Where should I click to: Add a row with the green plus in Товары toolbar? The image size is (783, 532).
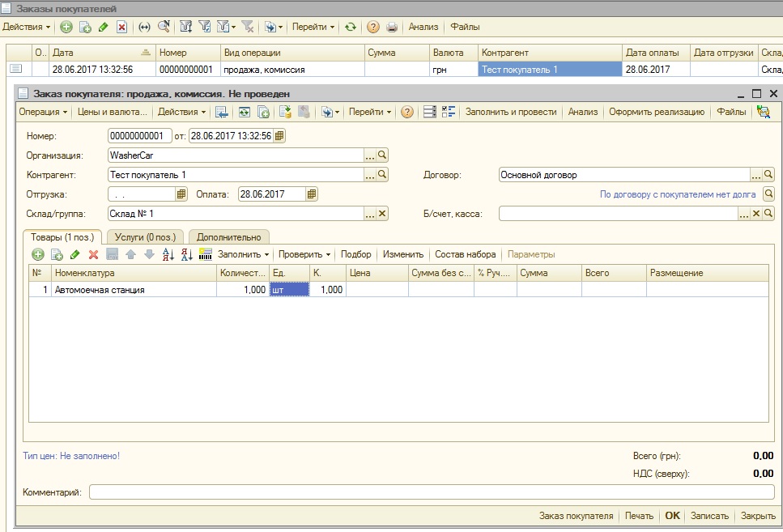coord(37,254)
